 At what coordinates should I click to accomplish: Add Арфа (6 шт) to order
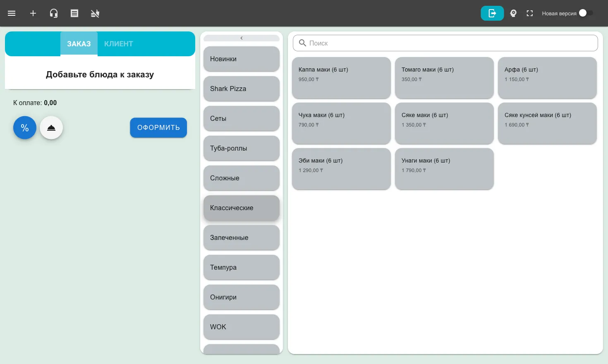(547, 78)
